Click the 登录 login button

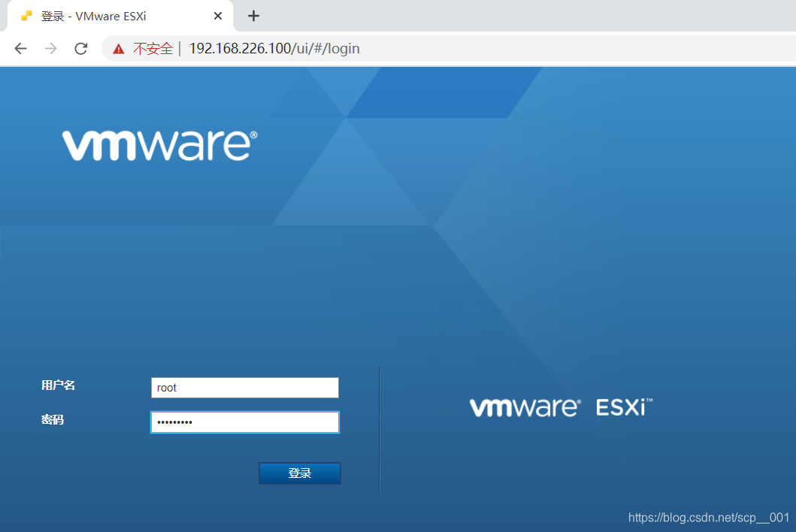click(x=299, y=473)
